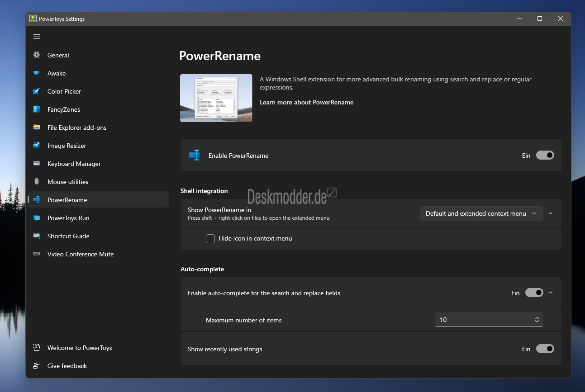
Task: Disable the Enable PowerRename toggle
Action: (x=545, y=155)
